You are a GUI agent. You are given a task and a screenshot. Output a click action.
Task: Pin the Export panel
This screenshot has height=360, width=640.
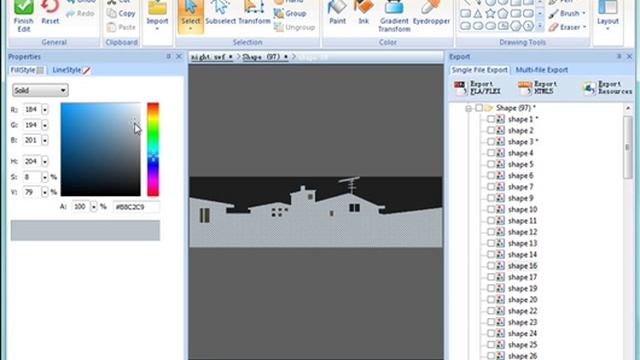pyautogui.click(x=619, y=56)
